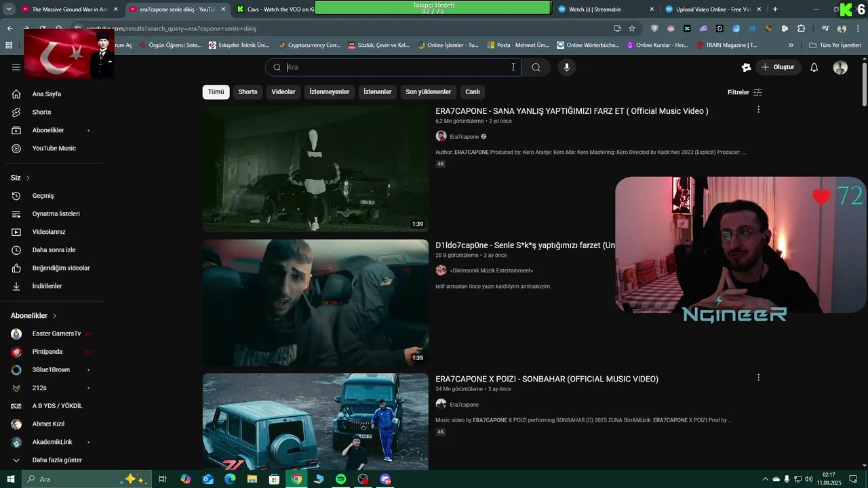Image resolution: width=868 pixels, height=488 pixels.
Task: Select the Tümü filter chip
Action: [x=216, y=92]
